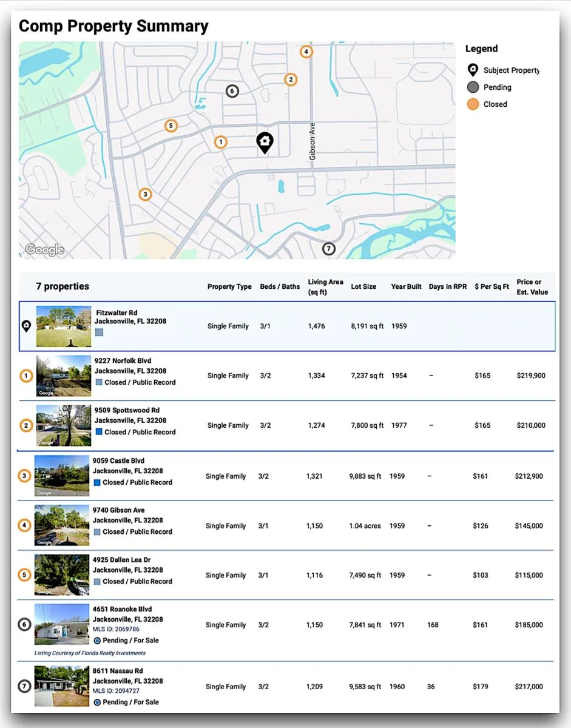Select map marker number 1
The image size is (571, 728).
221,142
